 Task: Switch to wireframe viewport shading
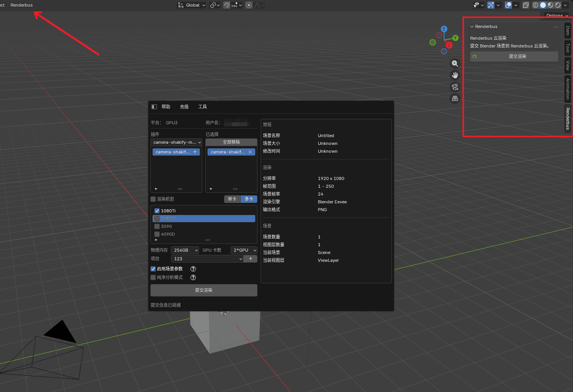(536, 5)
